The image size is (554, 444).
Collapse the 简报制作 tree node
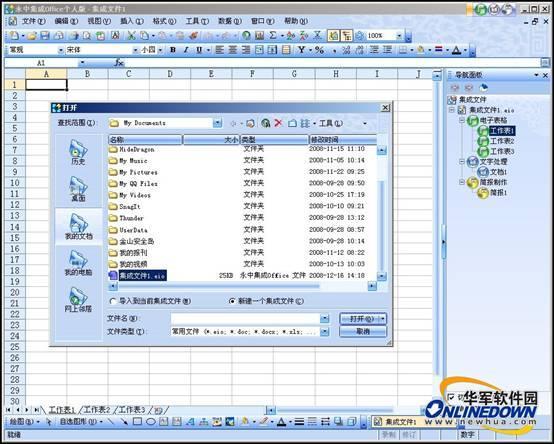(462, 182)
